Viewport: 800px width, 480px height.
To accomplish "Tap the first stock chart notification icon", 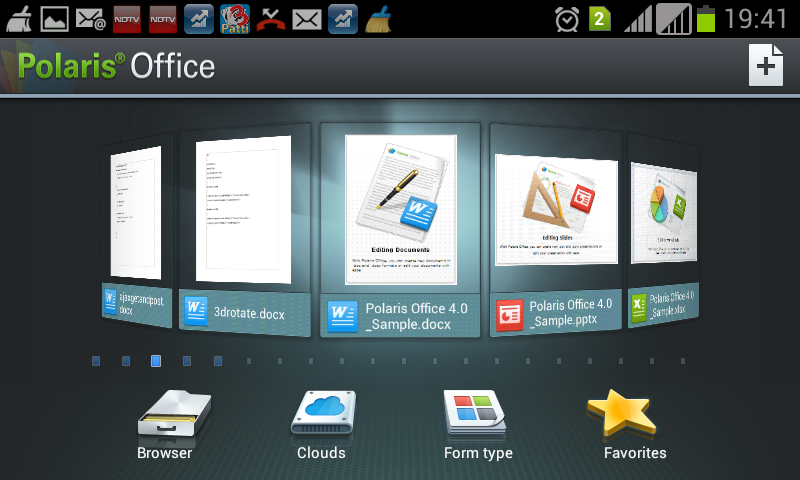I will click(198, 19).
